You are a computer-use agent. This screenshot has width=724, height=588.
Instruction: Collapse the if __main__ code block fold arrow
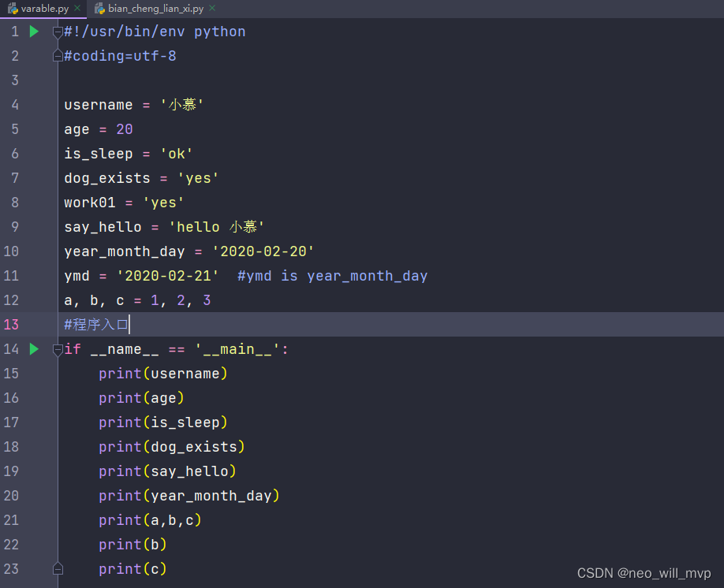tap(57, 349)
